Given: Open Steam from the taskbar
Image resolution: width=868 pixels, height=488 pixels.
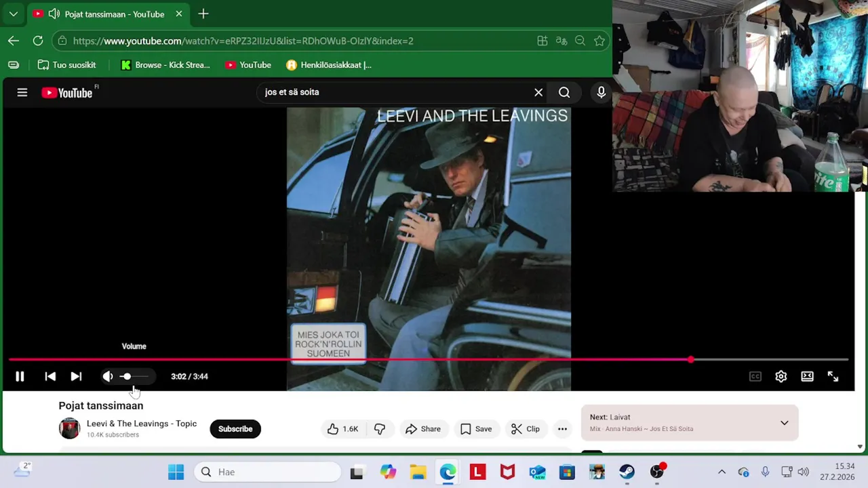Looking at the screenshot, I should pos(627,472).
